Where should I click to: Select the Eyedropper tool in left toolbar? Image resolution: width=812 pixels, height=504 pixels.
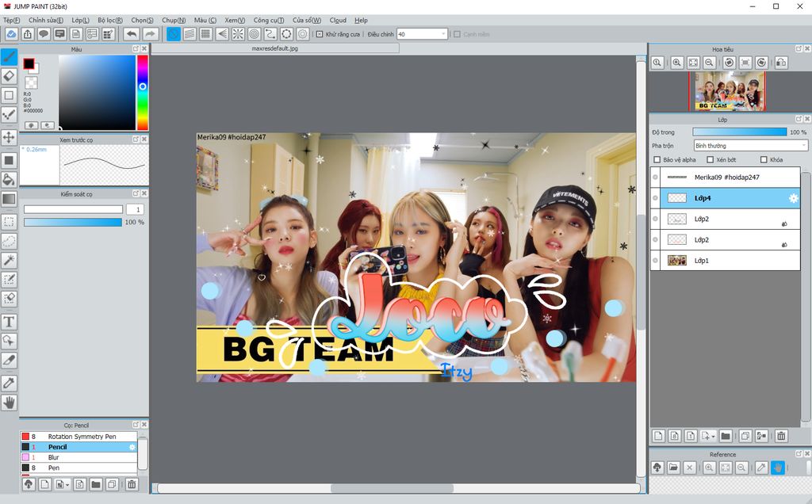[9, 383]
